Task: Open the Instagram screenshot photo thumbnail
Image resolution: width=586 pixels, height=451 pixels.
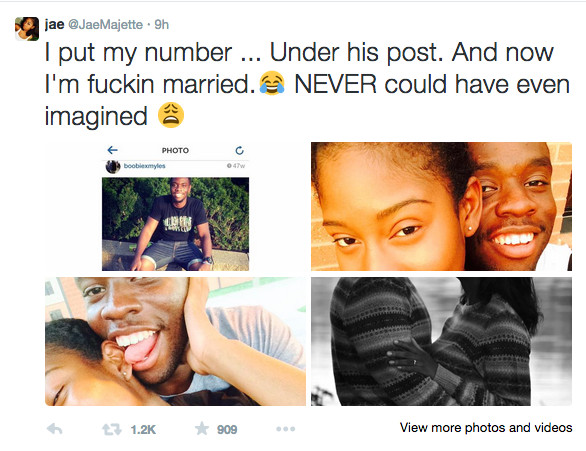Action: [175, 206]
